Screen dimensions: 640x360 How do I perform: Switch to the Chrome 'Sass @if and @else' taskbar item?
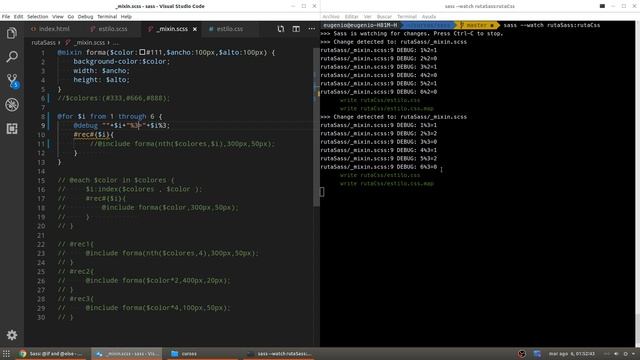(x=51, y=353)
